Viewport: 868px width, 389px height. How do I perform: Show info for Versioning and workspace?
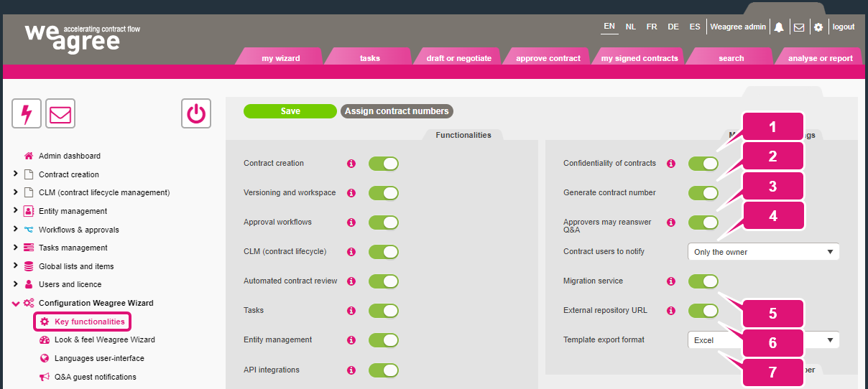click(x=351, y=193)
